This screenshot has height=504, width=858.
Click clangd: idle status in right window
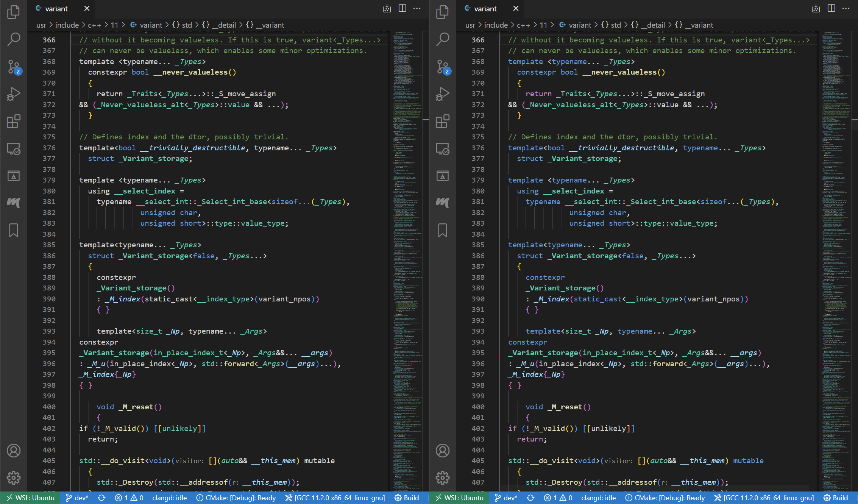tap(598, 498)
